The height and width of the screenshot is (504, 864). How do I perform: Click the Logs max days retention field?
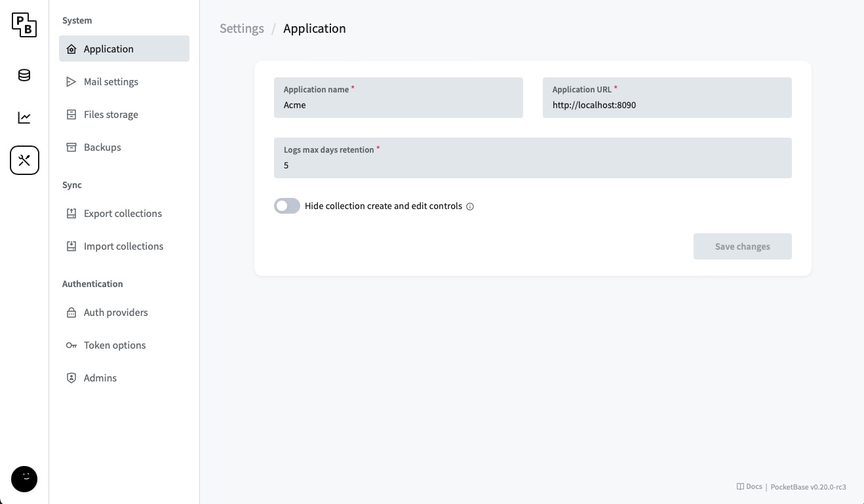click(532, 165)
